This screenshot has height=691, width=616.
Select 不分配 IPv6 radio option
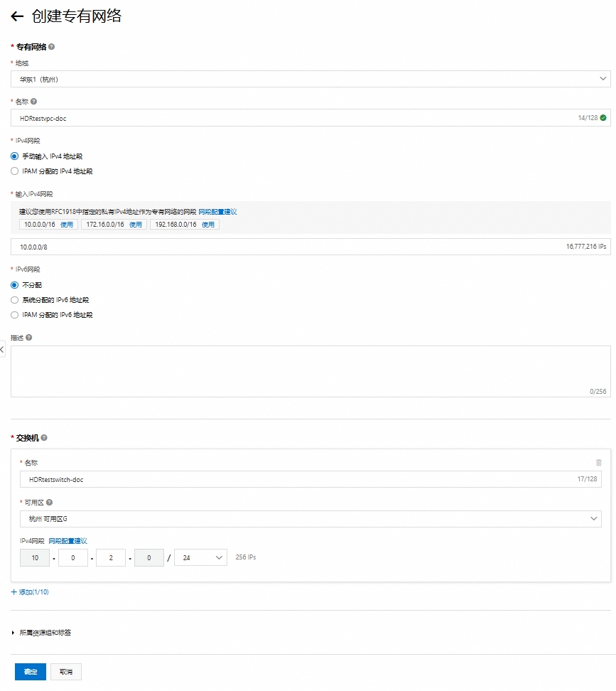coord(14,285)
